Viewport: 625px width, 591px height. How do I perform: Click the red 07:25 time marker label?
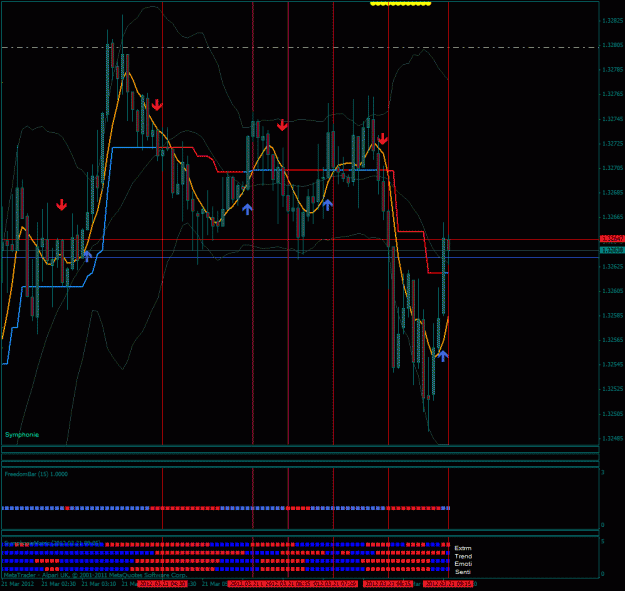click(x=334, y=584)
